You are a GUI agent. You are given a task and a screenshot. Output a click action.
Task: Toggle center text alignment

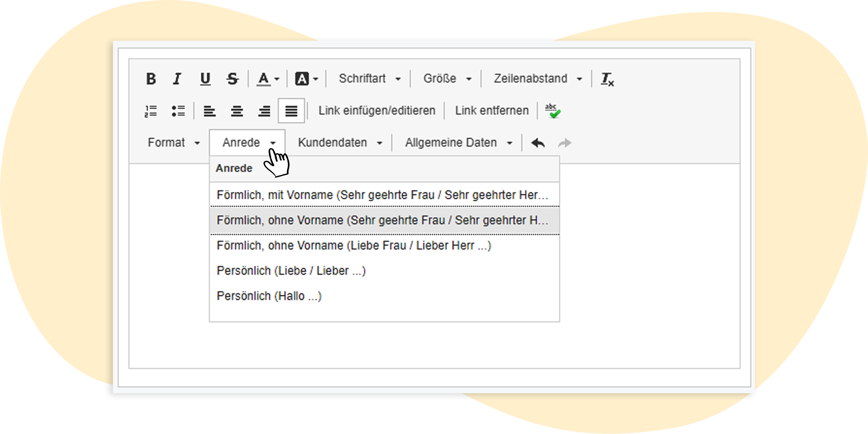click(x=237, y=110)
